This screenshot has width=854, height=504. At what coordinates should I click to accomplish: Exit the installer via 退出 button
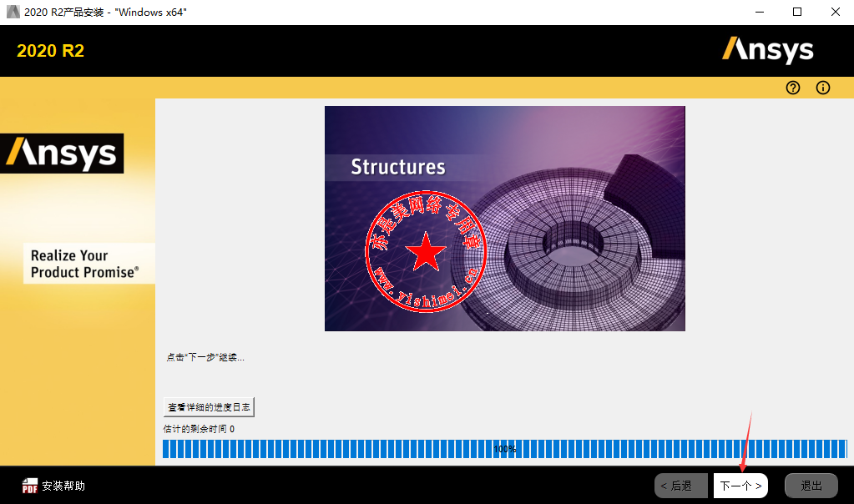click(x=811, y=486)
